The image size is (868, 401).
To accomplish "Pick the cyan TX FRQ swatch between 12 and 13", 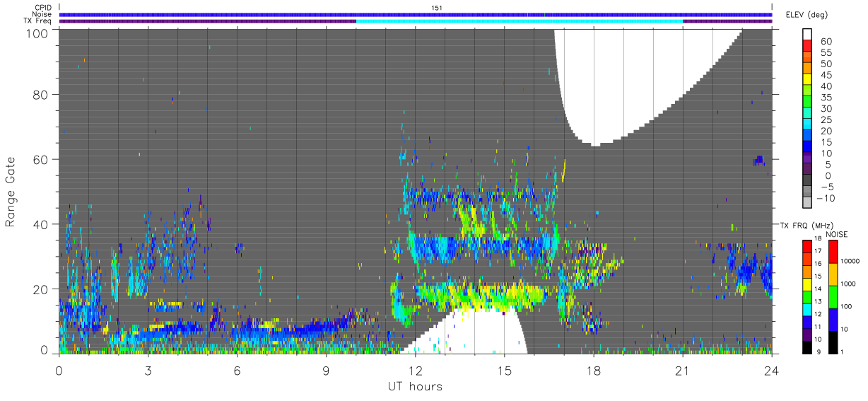I will pos(809,309).
